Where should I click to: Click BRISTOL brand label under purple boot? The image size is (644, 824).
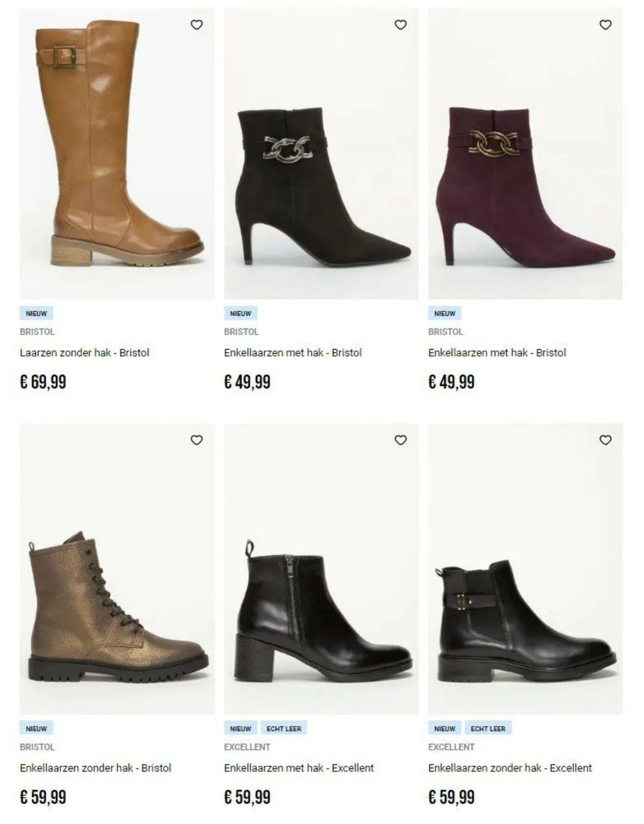click(446, 332)
